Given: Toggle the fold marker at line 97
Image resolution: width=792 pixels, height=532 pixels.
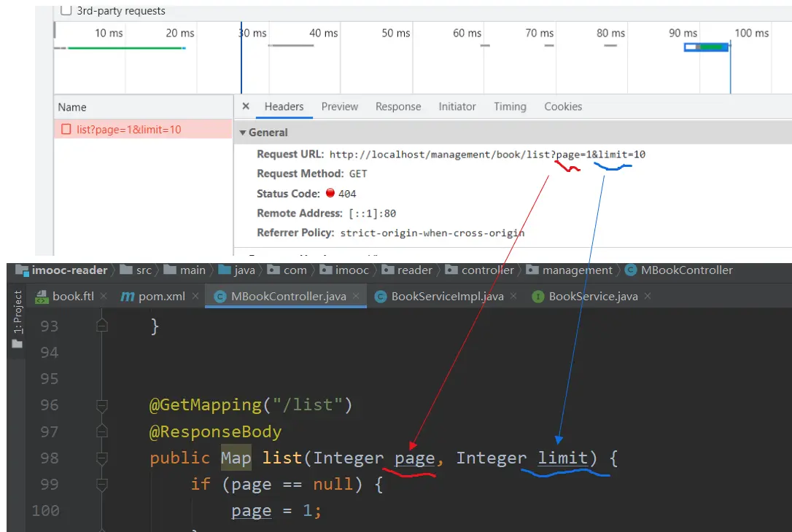Looking at the screenshot, I should (x=101, y=431).
